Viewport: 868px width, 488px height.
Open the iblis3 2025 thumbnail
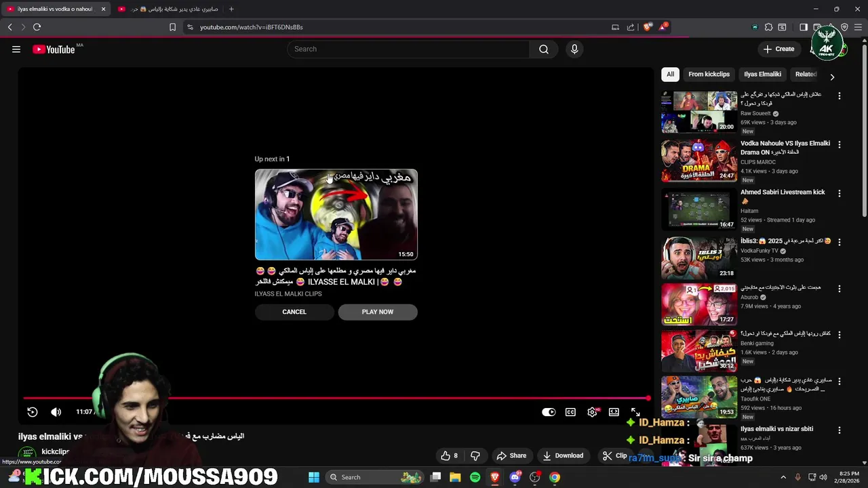tap(699, 258)
